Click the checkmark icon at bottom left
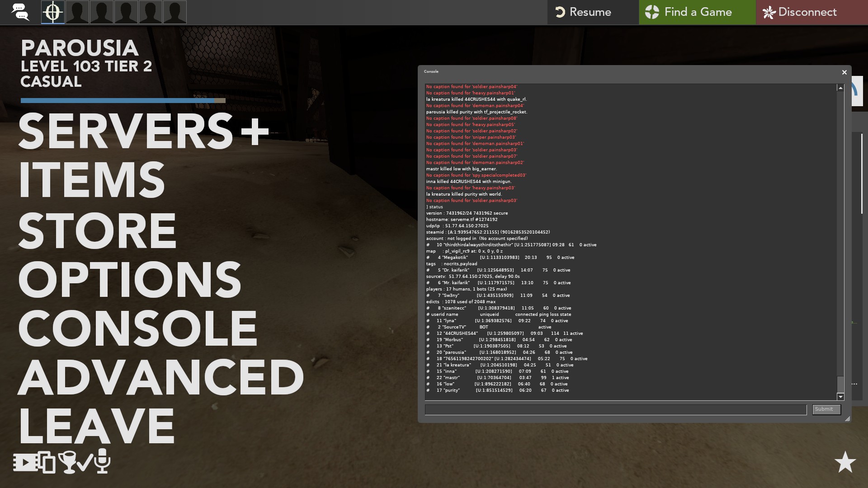This screenshot has width=868, height=488. (x=85, y=462)
